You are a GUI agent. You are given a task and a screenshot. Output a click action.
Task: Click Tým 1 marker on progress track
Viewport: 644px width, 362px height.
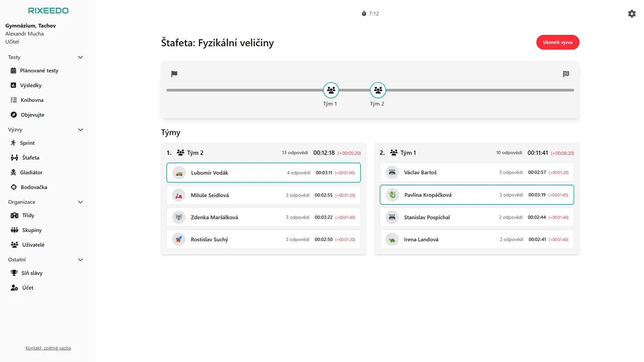[x=331, y=90]
